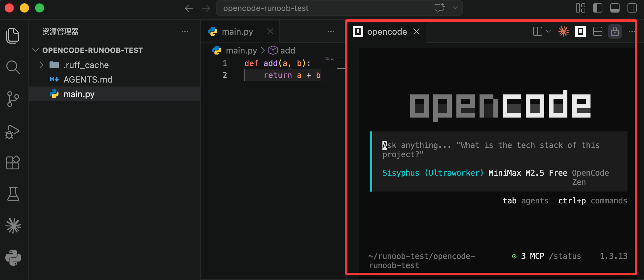
Task: Open the chat icon in the title bar
Action: point(440,8)
